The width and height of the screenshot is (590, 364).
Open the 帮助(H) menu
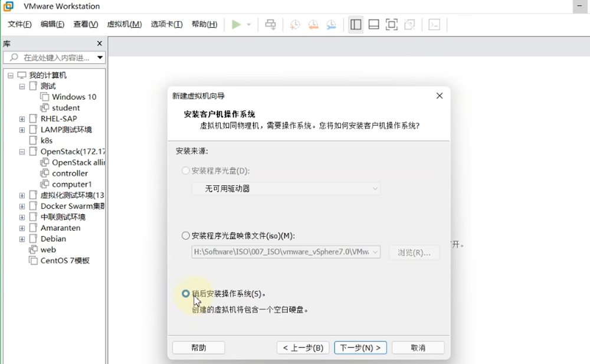tap(204, 24)
